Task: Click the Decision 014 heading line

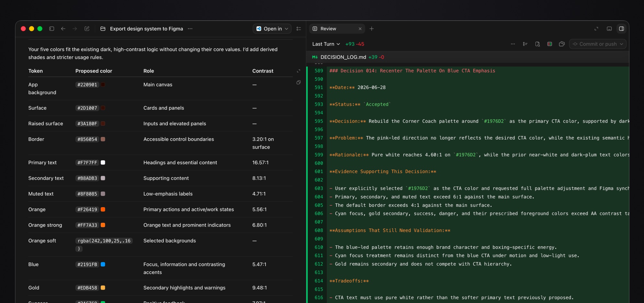Action: [412, 71]
